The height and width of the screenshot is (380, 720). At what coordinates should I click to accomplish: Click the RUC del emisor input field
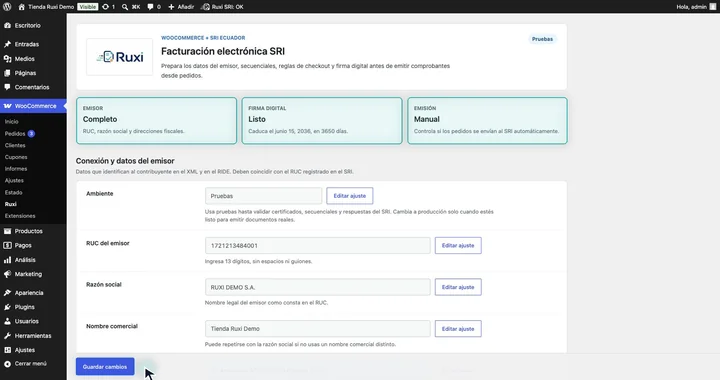(x=317, y=246)
